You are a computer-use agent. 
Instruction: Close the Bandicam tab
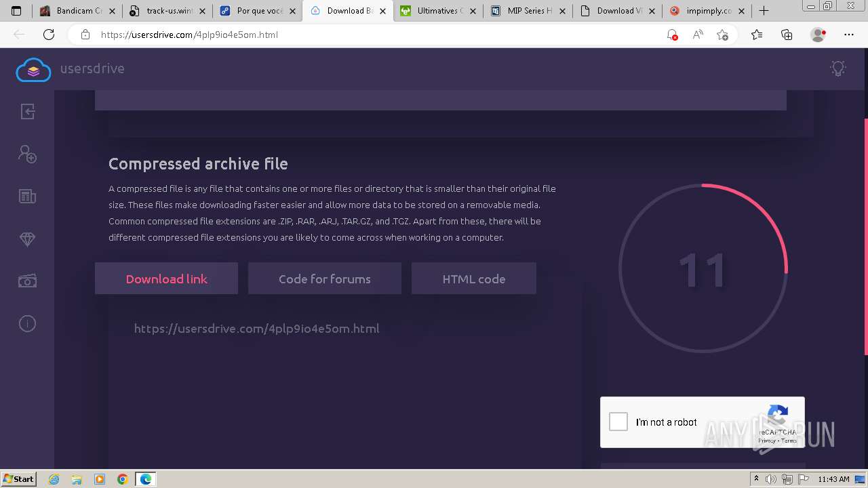point(113,11)
